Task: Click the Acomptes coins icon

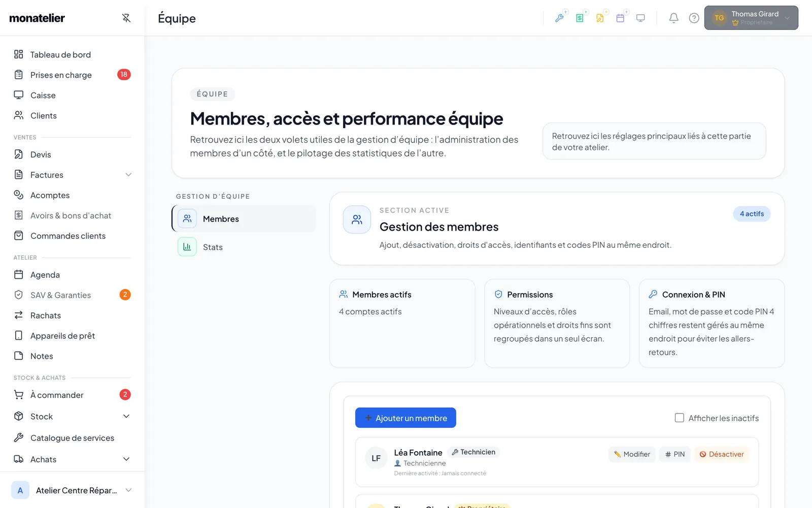Action: coord(19,195)
